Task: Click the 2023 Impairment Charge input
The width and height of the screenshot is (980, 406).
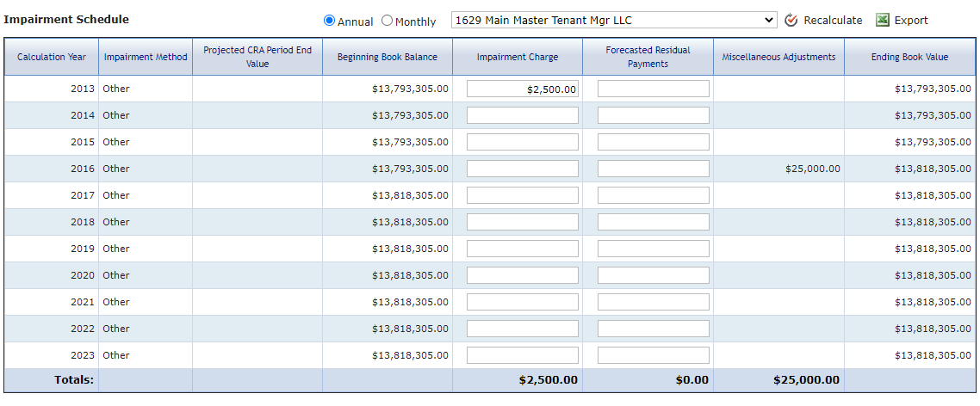Action: tap(523, 354)
